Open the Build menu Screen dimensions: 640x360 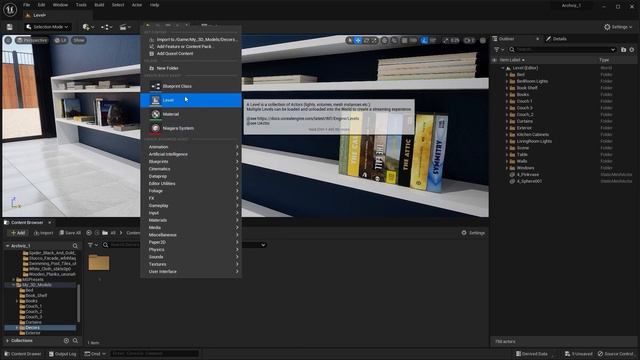(99, 5)
